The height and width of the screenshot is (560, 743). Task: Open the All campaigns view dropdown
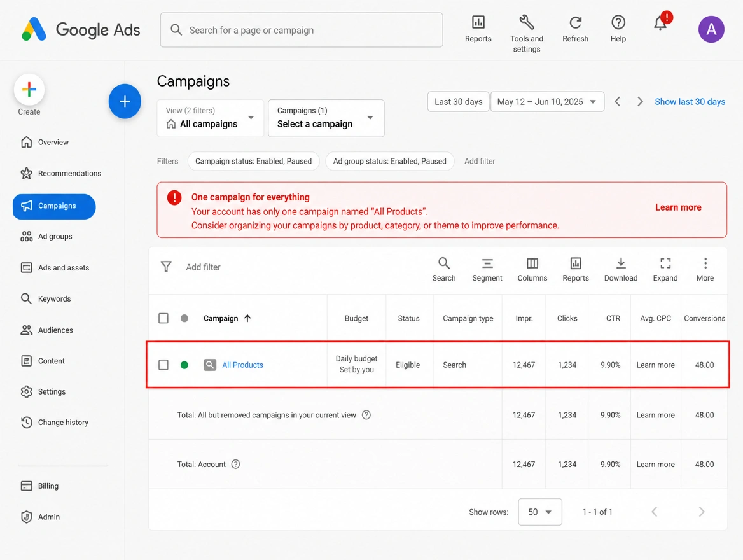(211, 118)
